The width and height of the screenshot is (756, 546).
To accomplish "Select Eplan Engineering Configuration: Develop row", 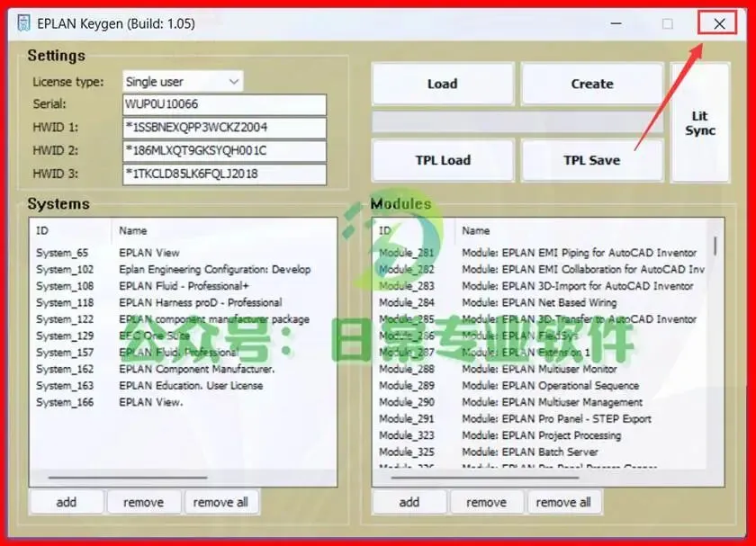I will tap(183, 269).
